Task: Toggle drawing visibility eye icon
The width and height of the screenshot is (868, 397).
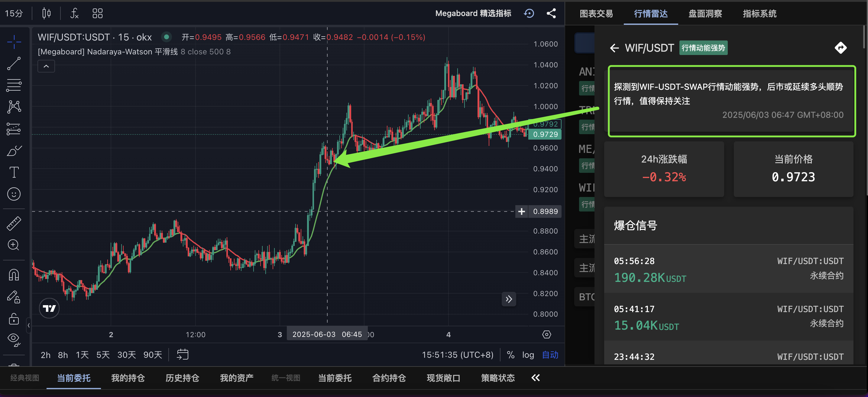Action: 14,338
